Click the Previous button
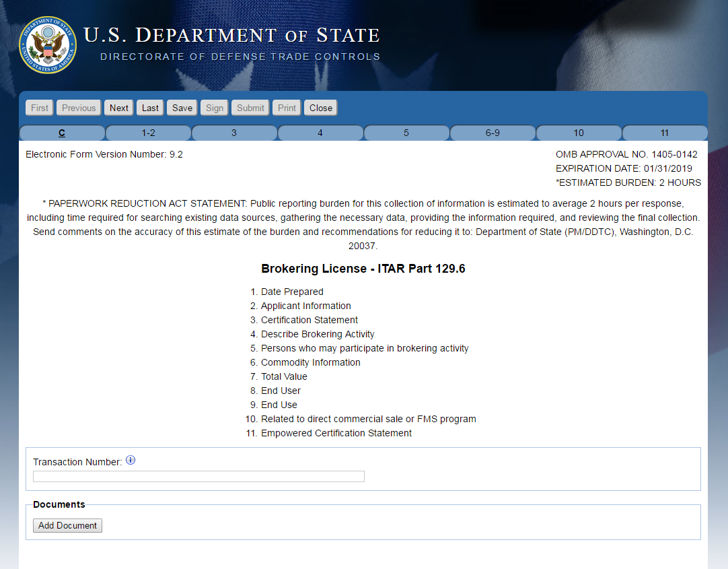This screenshot has height=569, width=728. (79, 108)
